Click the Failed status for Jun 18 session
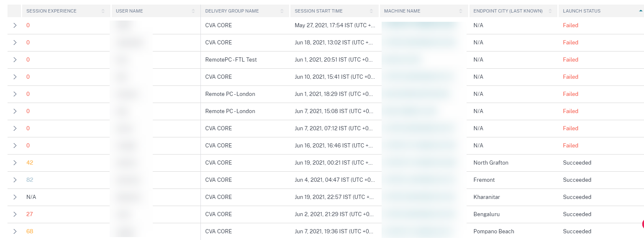The image size is (644, 240). click(570, 43)
